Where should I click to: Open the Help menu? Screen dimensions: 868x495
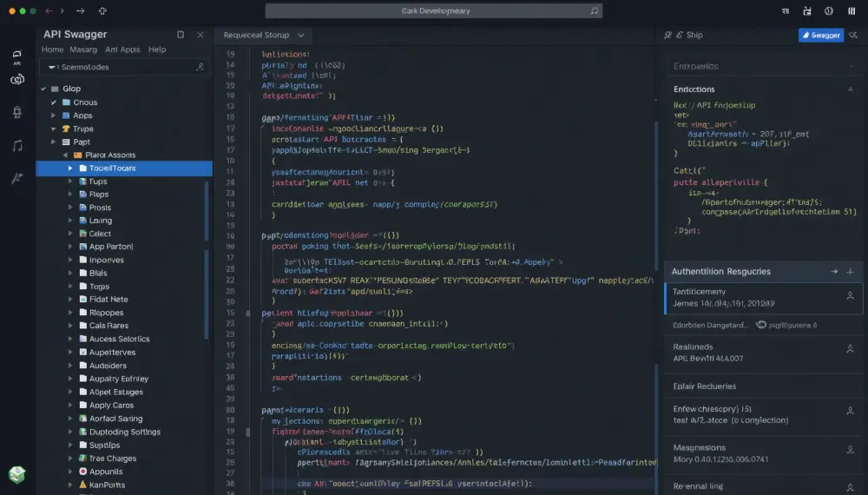click(x=157, y=49)
